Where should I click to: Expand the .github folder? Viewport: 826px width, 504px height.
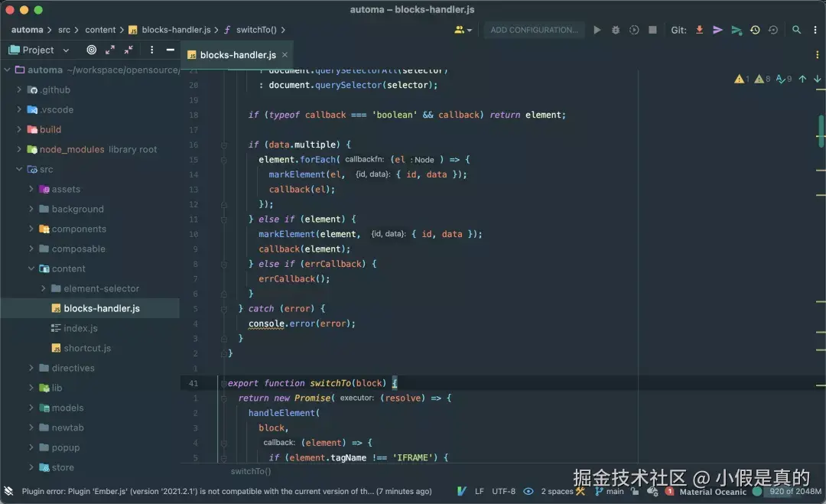[19, 89]
